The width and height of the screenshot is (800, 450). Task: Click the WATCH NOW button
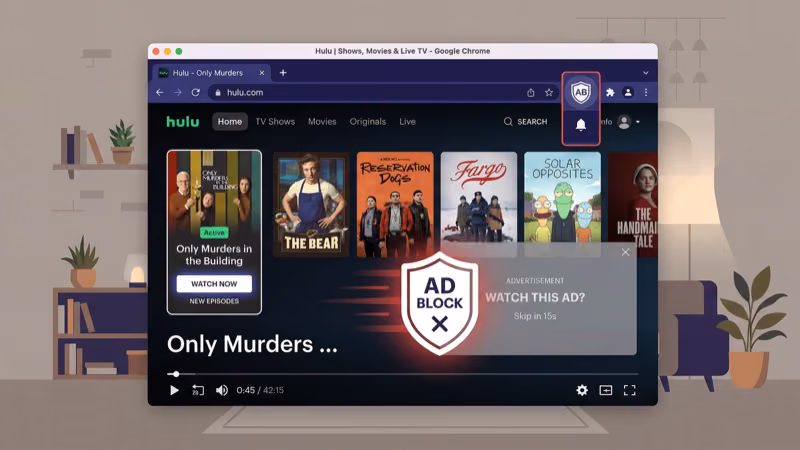pos(214,284)
